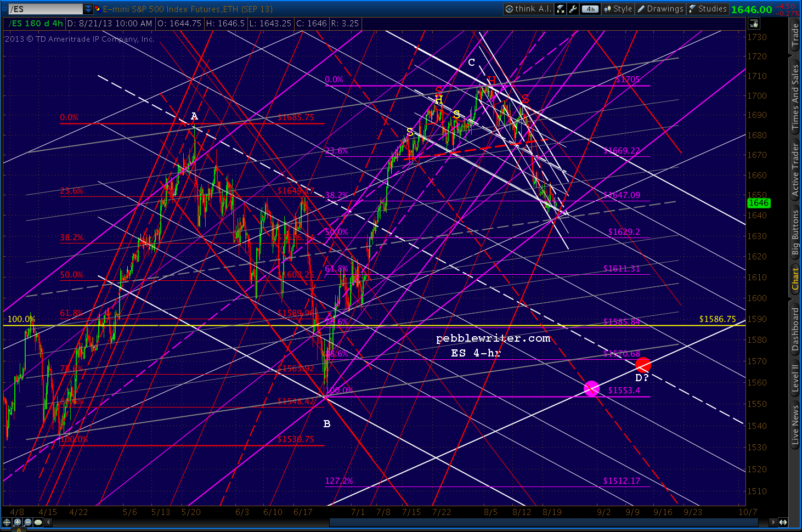Screen dimensions: 802x532
Task: Click the flask quick-study icon in toolbar
Action: point(561,9)
